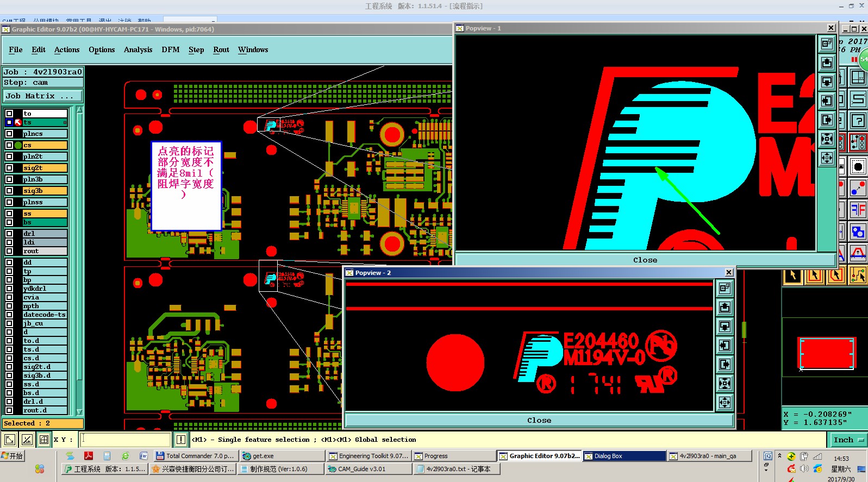
Task: Select the net connection dots tool icon
Action: [x=858, y=142]
